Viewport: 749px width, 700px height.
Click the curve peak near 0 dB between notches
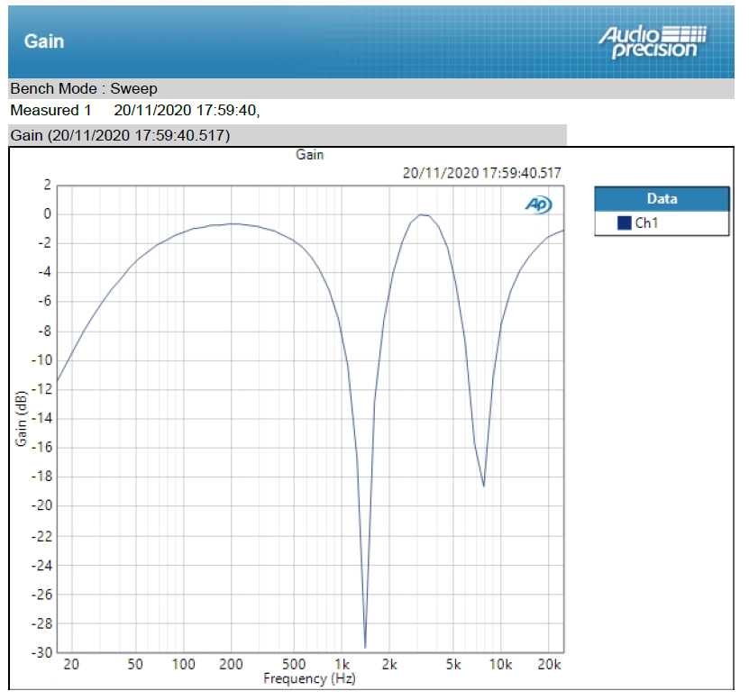pos(421,215)
